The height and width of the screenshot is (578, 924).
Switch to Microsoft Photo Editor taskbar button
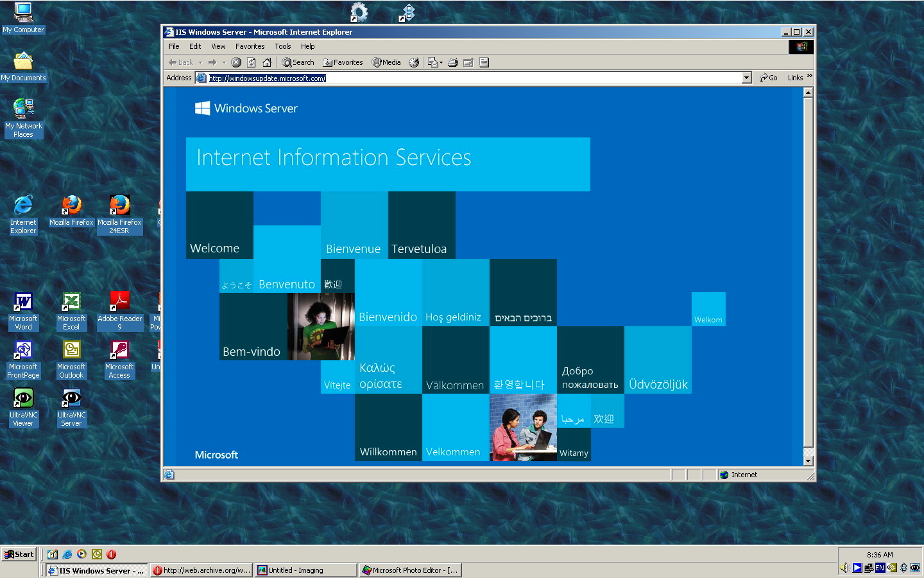click(410, 570)
